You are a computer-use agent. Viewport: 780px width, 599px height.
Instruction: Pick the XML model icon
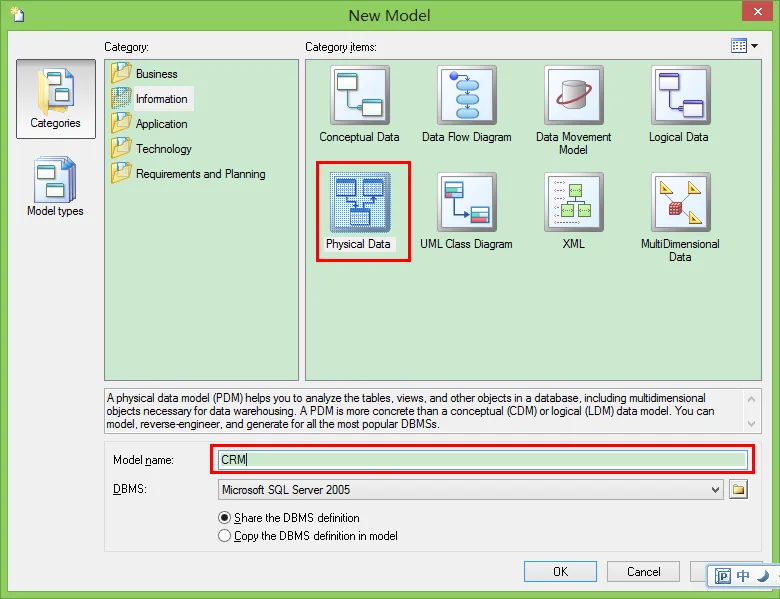point(574,202)
